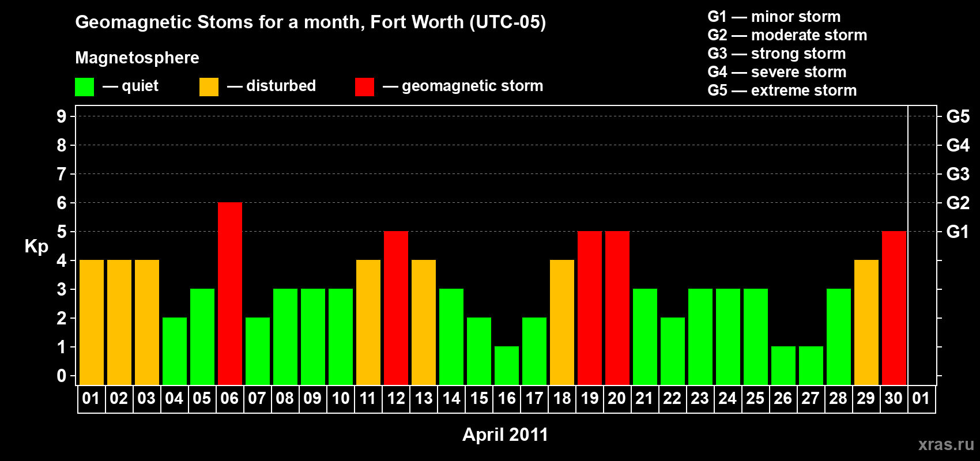
Task: Click the orange bar for day 11
Action: (368, 322)
